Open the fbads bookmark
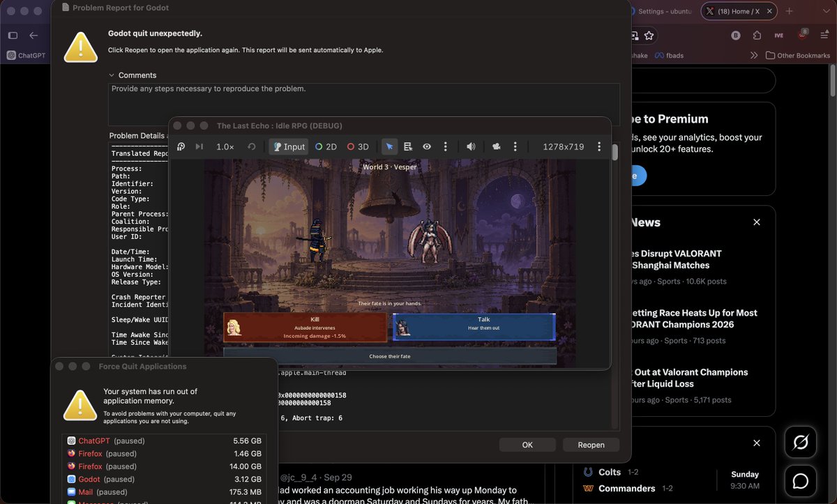 coord(668,55)
